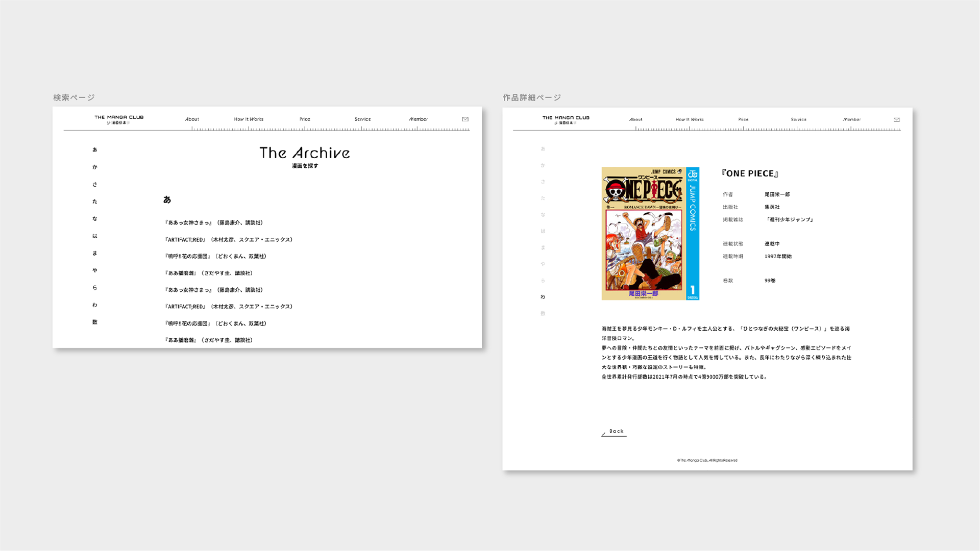
Task: Select か in search page kana index
Action: pos(95,167)
